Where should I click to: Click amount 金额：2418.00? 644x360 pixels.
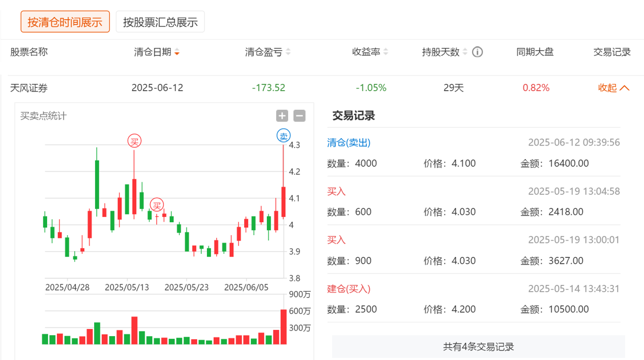[552, 212]
